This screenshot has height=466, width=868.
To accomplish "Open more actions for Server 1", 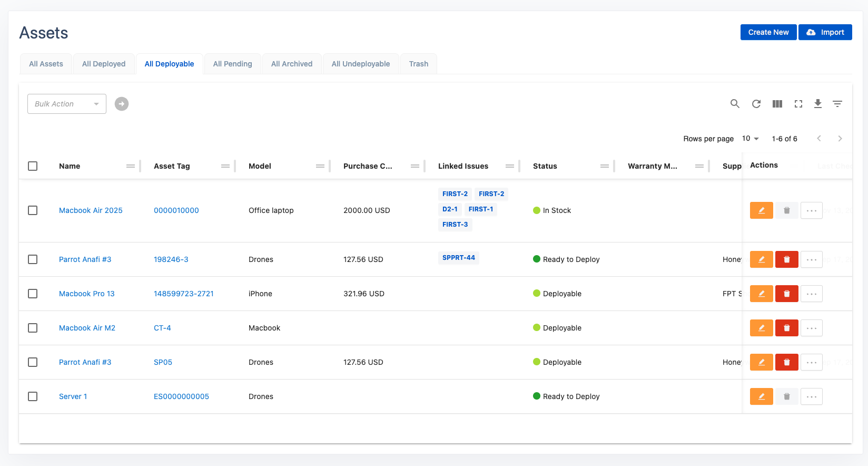I will tap(811, 396).
